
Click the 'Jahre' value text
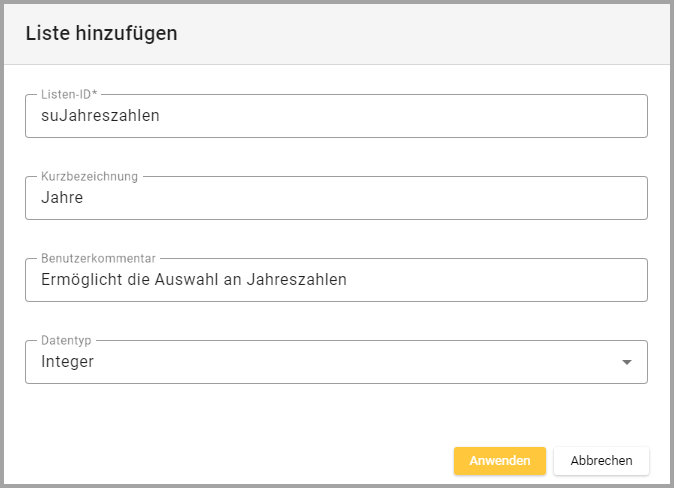point(62,198)
